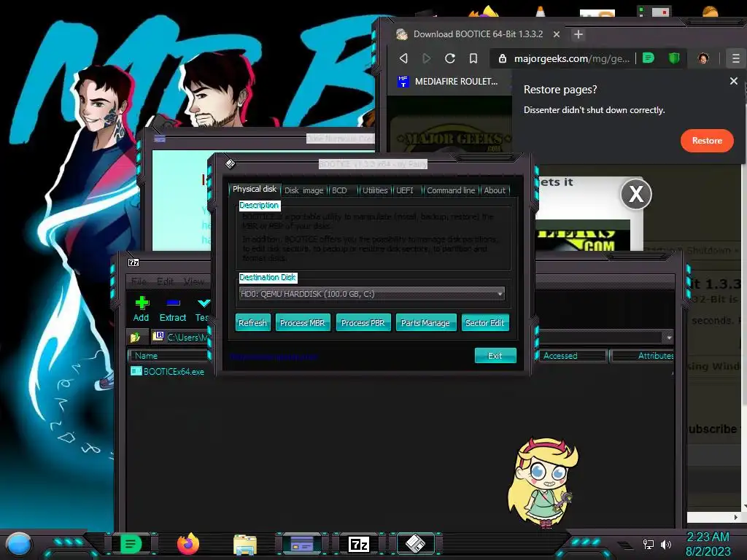Open the clock showing 2:23 AM

708,544
